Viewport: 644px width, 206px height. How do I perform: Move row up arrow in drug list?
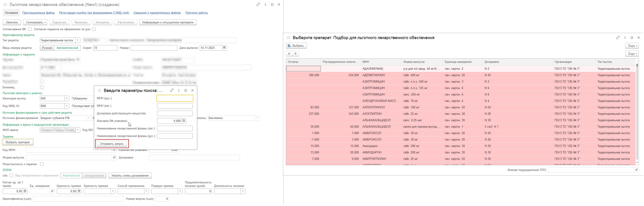pyautogui.click(x=289, y=53)
